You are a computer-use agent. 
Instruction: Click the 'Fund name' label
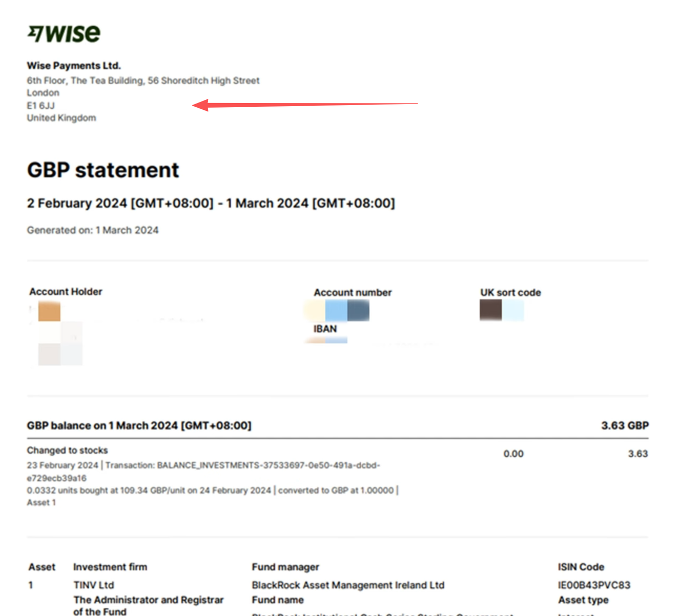278,600
